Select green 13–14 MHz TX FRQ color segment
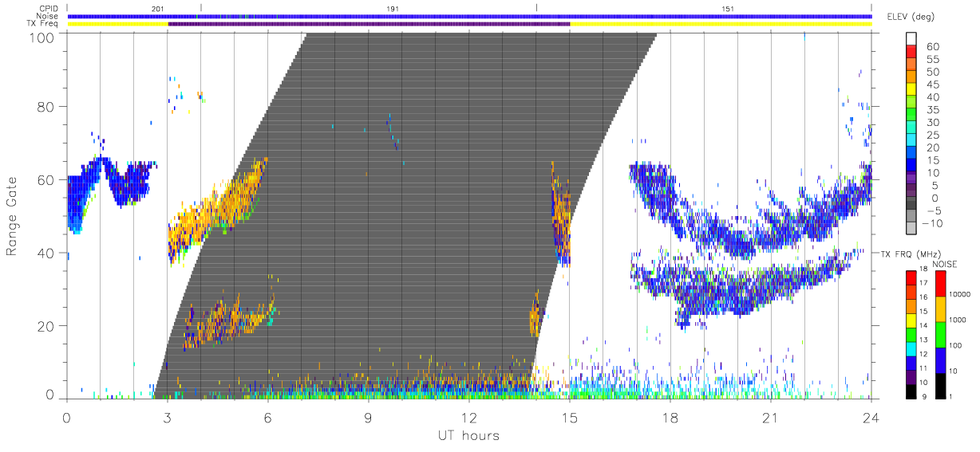 pos(911,334)
